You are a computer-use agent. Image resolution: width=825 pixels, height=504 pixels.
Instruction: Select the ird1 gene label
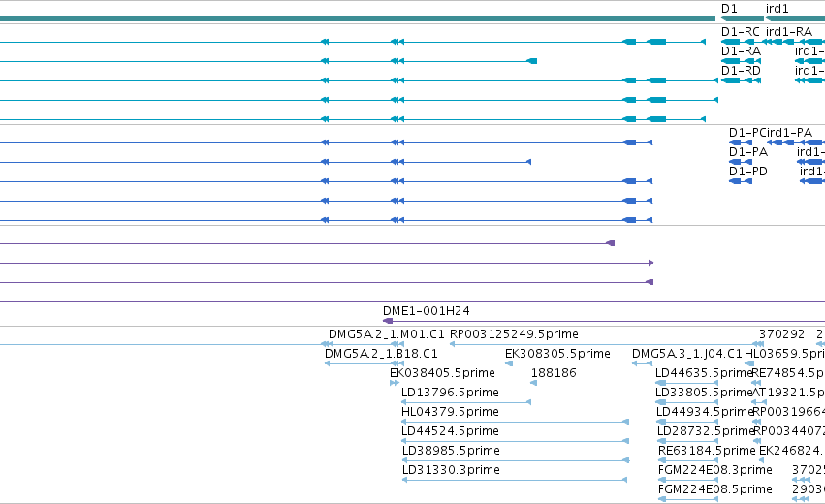coord(777,9)
